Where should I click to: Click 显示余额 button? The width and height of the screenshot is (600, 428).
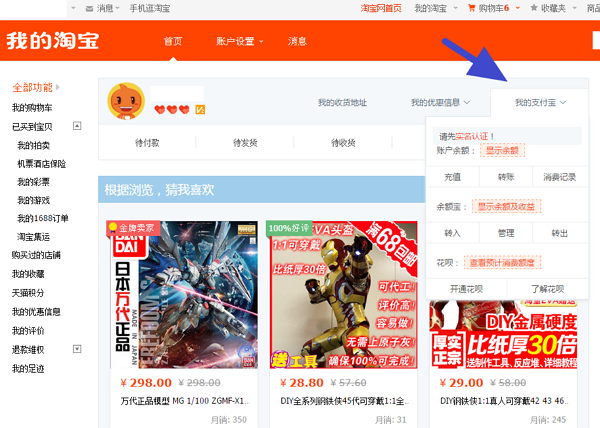(x=502, y=150)
